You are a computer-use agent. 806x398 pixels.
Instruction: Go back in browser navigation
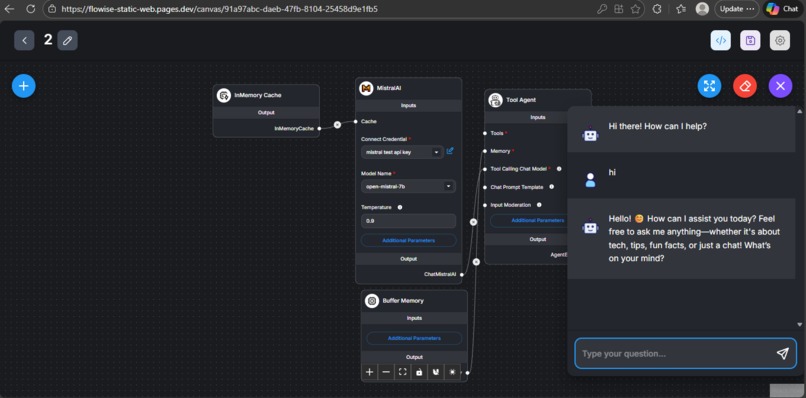point(9,9)
